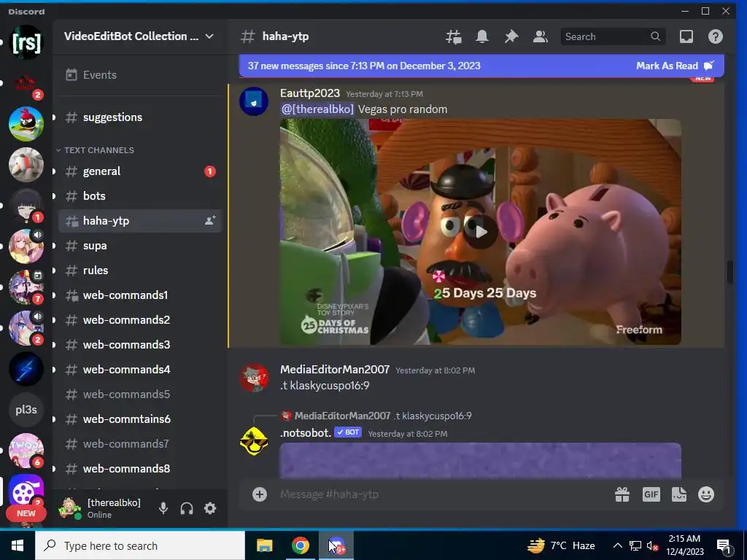The width and height of the screenshot is (747, 560).
Task: Open the web-commands1 channel
Action: pos(140,295)
